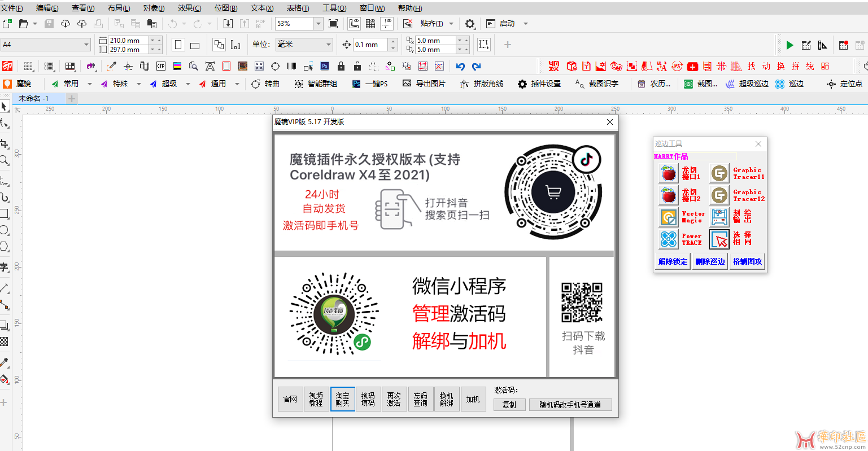Click 选择相同 cursor icon in 巡边工具

(x=719, y=239)
